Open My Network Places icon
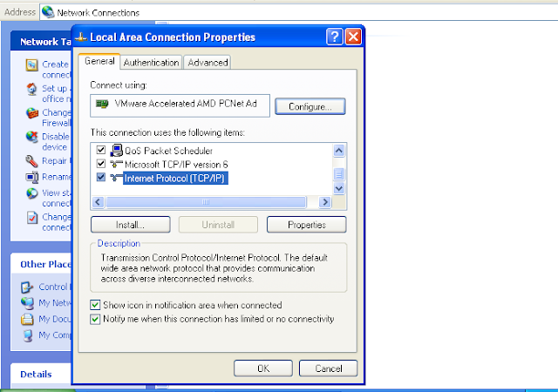Viewport: 558px width, 392px height. [27, 303]
